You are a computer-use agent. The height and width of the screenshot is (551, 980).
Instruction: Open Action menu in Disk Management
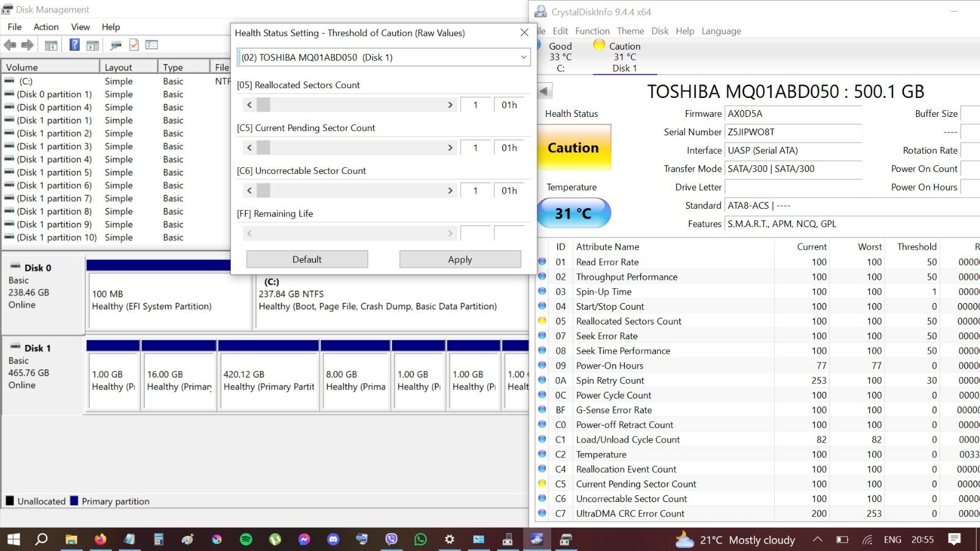(46, 27)
